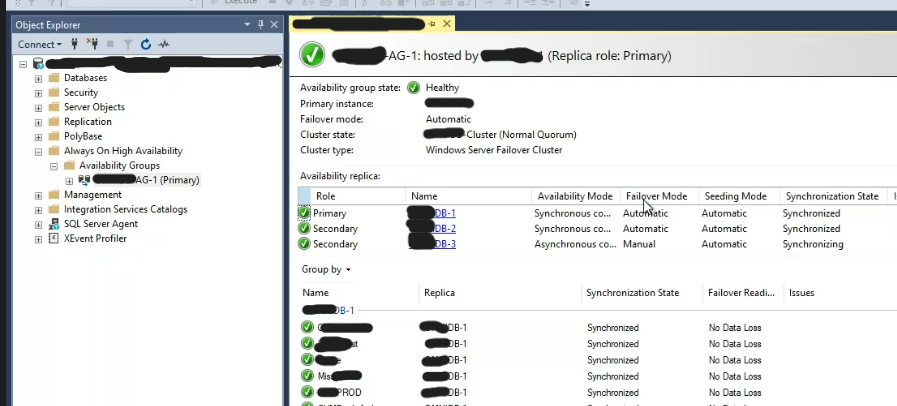The height and width of the screenshot is (406, 897).
Task: Toggle the Object Explorer auto-hide pin
Action: click(x=261, y=25)
